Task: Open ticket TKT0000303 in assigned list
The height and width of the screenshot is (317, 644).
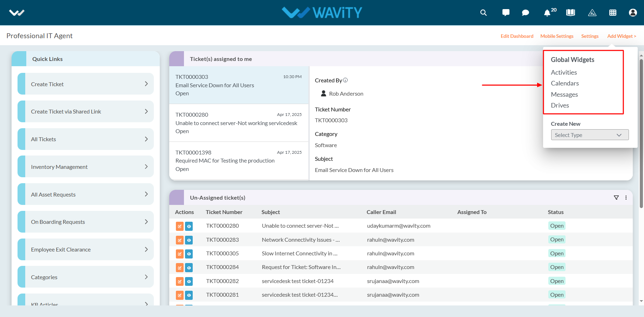Action: [x=239, y=85]
